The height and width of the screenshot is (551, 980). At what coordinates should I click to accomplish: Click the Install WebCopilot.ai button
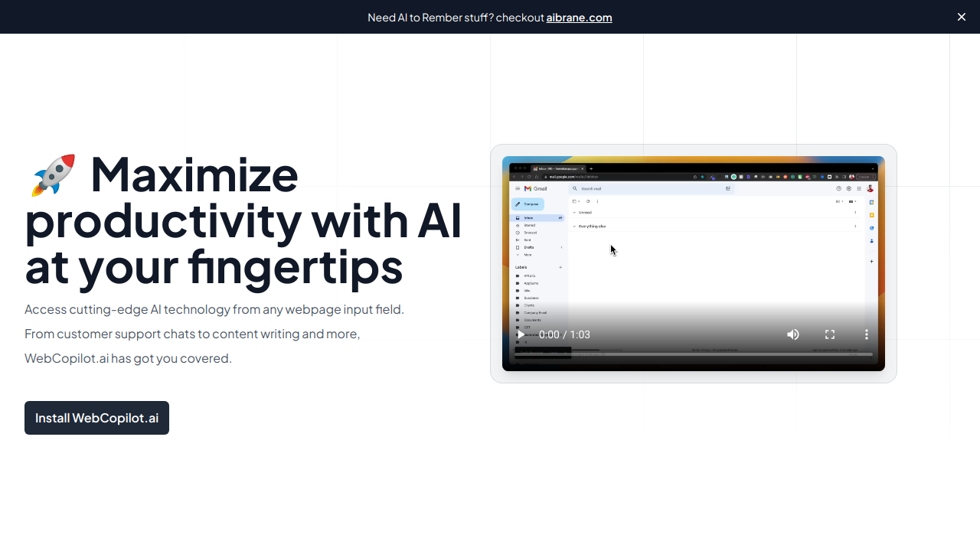[x=96, y=418]
